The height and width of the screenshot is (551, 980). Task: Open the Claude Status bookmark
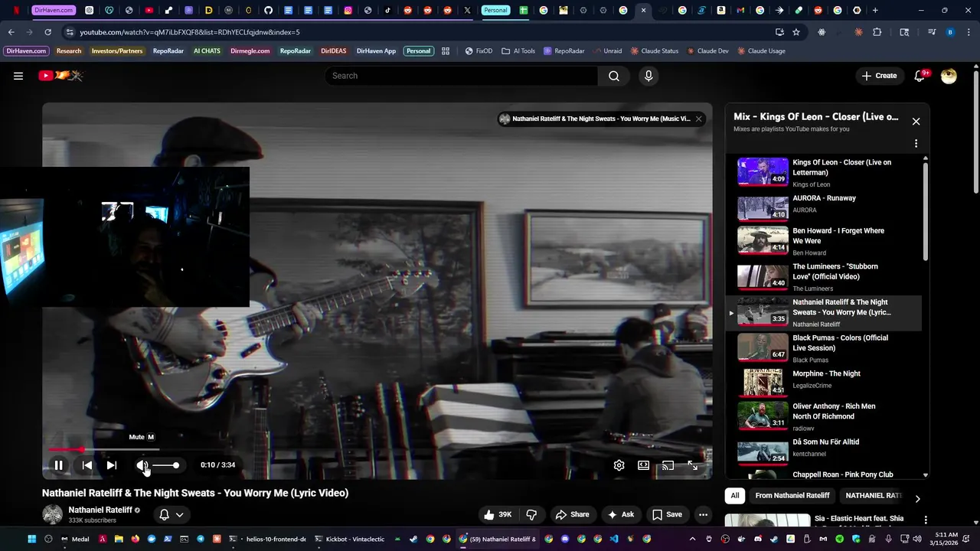point(655,51)
